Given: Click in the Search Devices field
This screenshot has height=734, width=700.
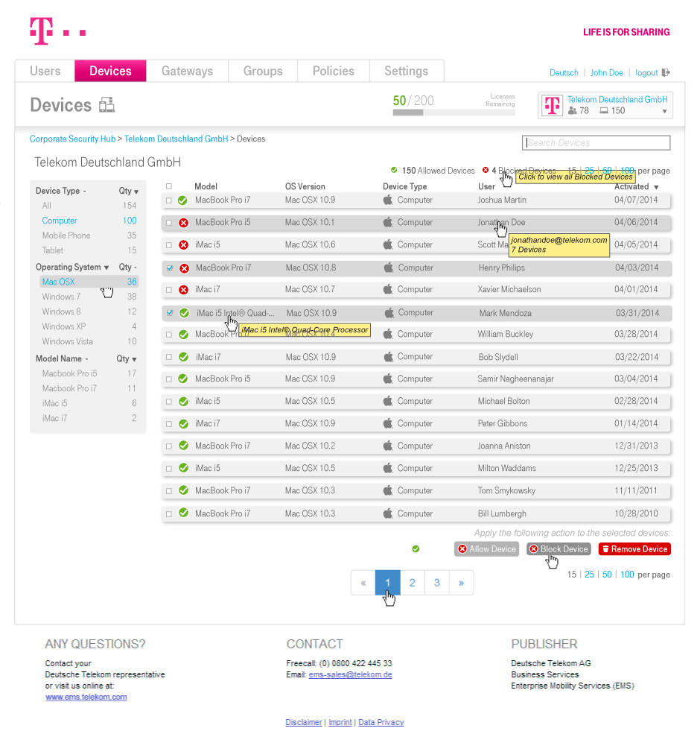Looking at the screenshot, I should (x=596, y=143).
